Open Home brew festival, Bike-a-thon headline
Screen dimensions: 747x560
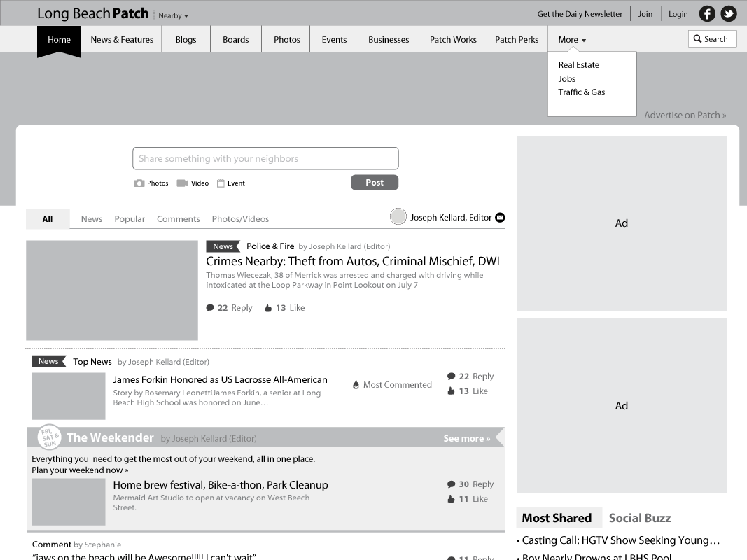click(221, 485)
